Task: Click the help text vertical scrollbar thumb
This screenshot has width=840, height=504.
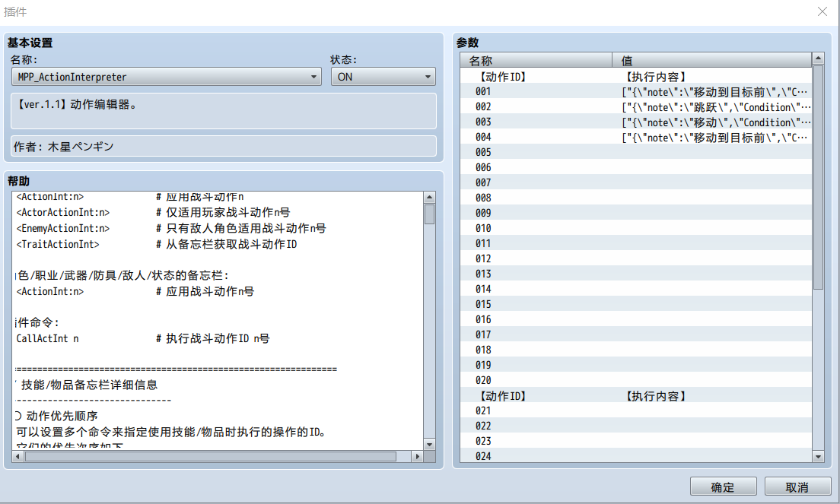Action: click(430, 214)
